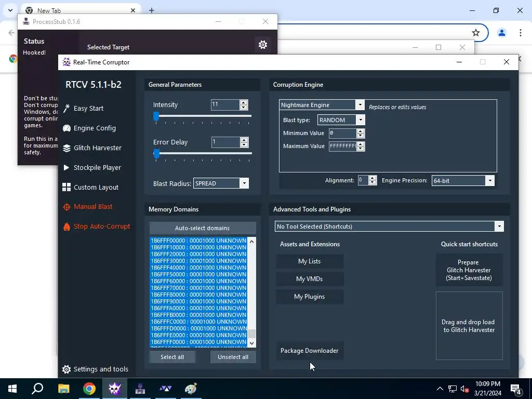Image resolution: width=532 pixels, height=399 pixels.
Task: Click the Stop Auto-Corrupt flame icon
Action: pyautogui.click(x=66, y=227)
